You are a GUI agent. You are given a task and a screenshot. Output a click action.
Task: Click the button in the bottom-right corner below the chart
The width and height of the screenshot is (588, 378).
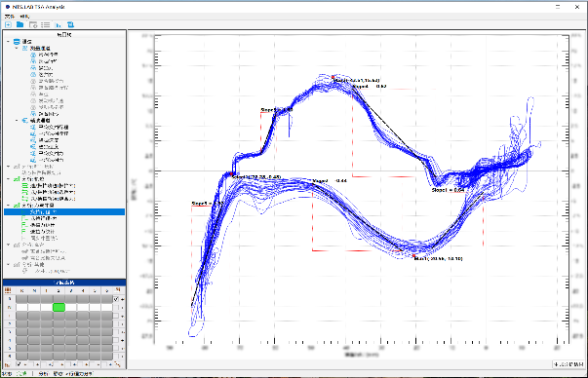click(x=568, y=364)
